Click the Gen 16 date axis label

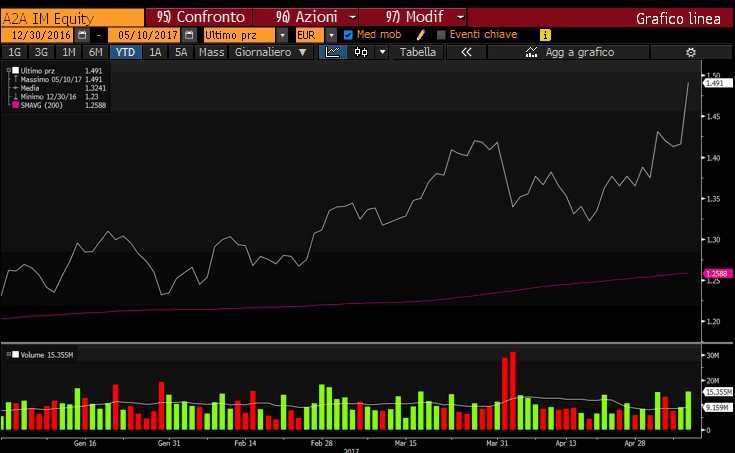pos(85,443)
